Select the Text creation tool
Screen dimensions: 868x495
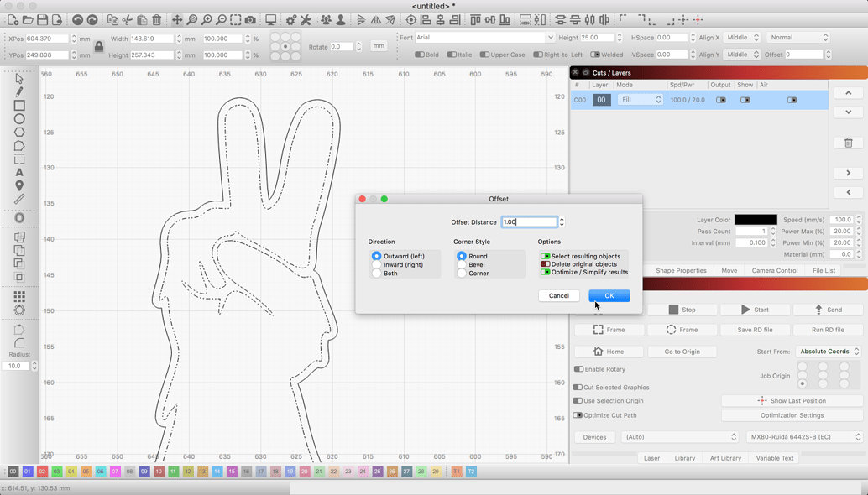pyautogui.click(x=18, y=173)
